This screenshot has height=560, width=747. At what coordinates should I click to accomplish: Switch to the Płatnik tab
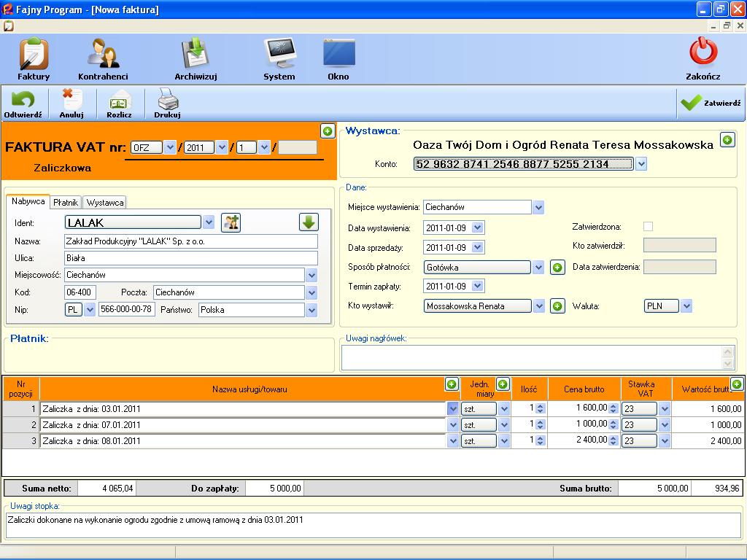(66, 202)
